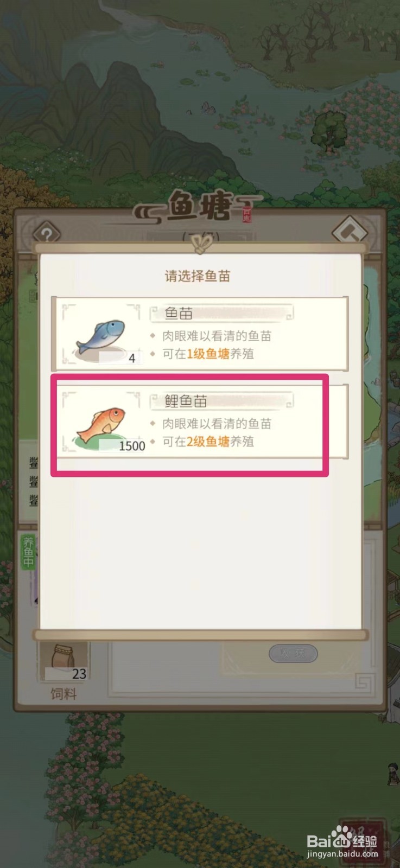Tap the feed bag icon

tap(63, 659)
